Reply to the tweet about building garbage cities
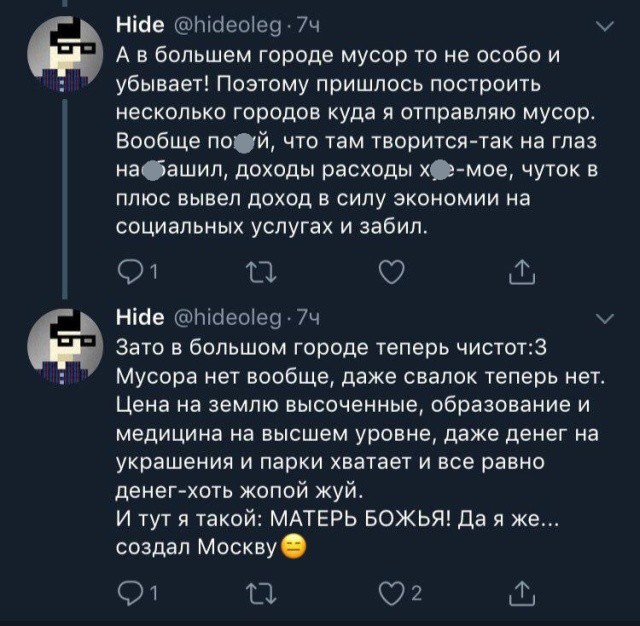The height and width of the screenshot is (626, 640). [x=131, y=269]
